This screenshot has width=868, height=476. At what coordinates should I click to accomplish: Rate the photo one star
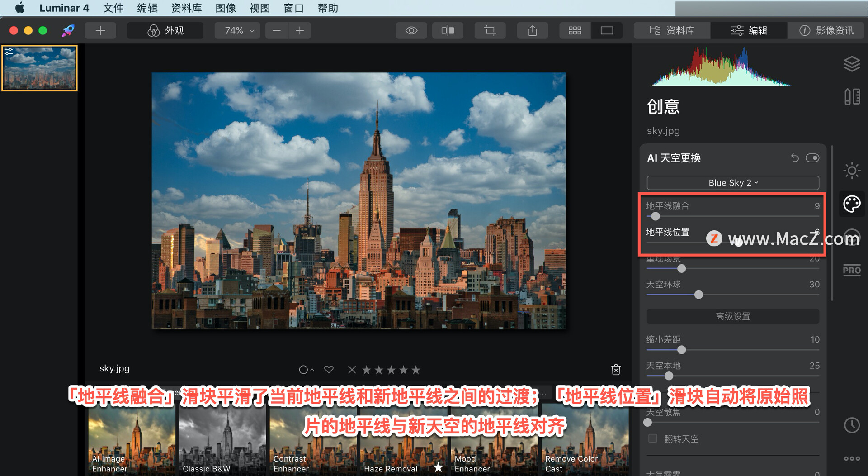click(367, 370)
